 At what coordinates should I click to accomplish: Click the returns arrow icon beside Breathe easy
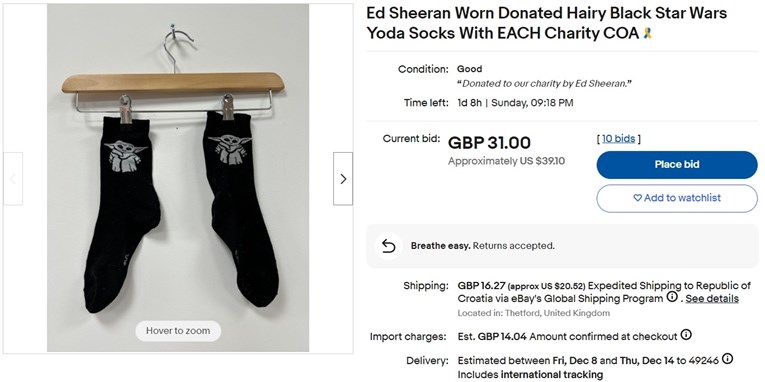tap(388, 246)
